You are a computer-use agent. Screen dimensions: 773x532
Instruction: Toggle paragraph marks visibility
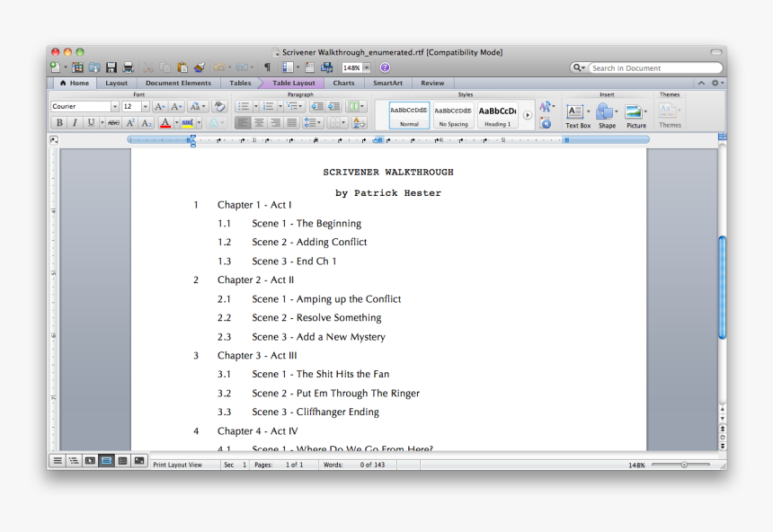point(267,66)
